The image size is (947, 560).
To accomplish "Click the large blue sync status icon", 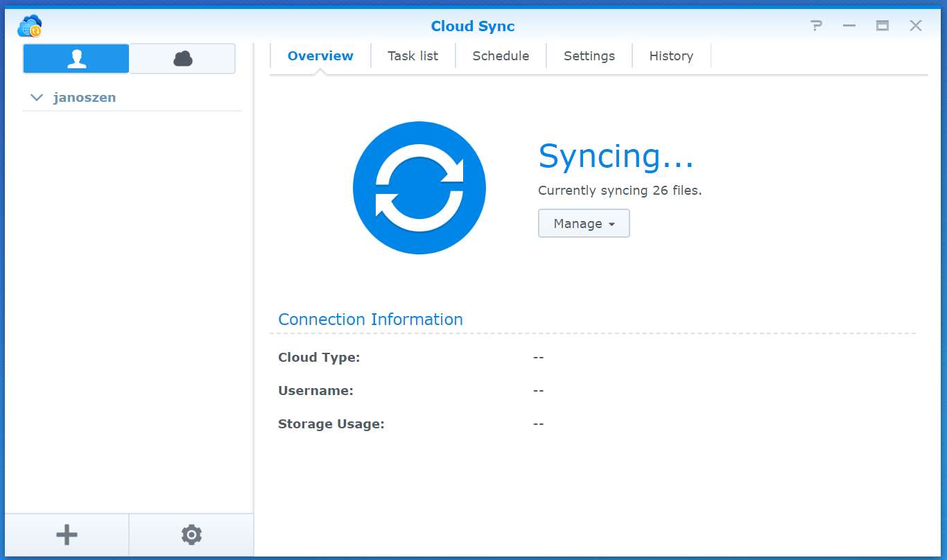I will click(x=419, y=188).
